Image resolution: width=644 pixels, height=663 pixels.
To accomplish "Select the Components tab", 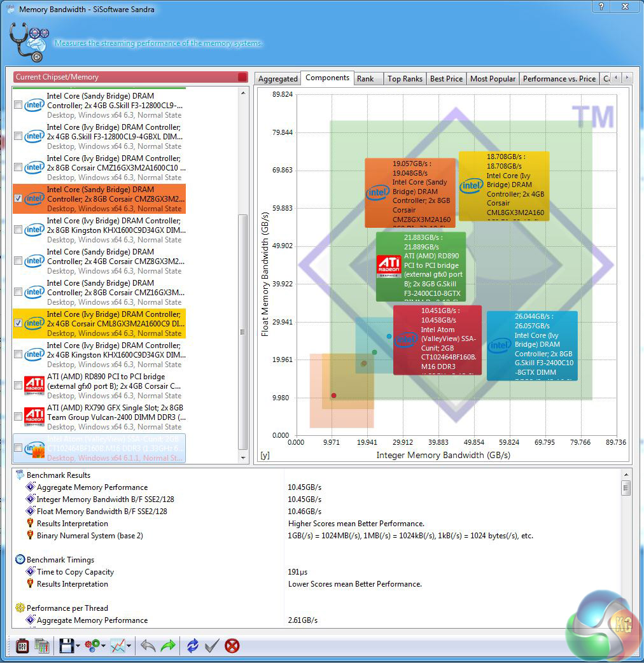I will [327, 78].
